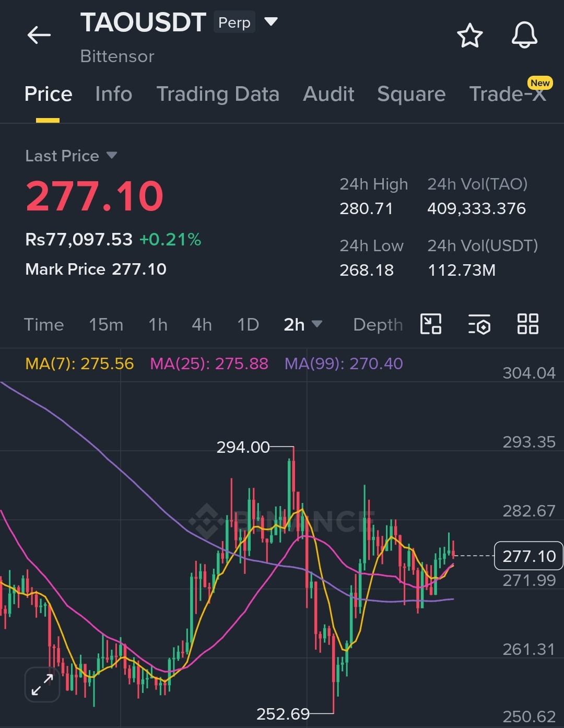Switch to the Price tab
This screenshot has width=564, height=728.
coord(49,94)
